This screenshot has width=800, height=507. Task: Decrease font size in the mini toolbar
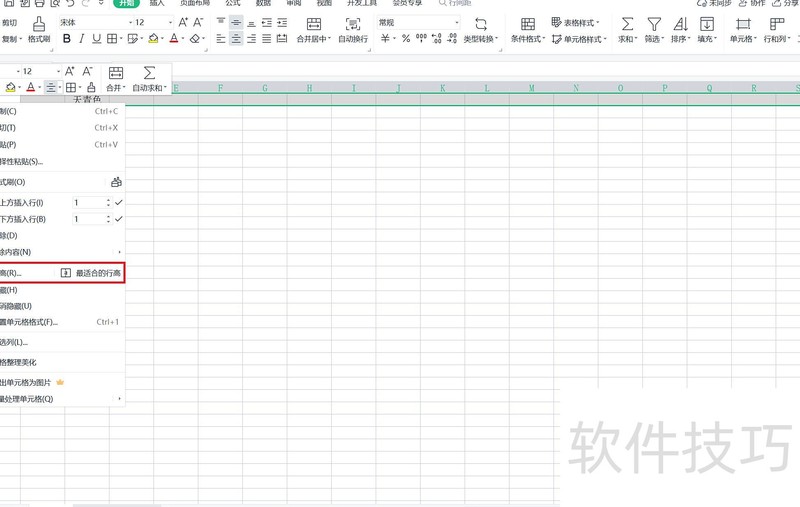[x=87, y=71]
